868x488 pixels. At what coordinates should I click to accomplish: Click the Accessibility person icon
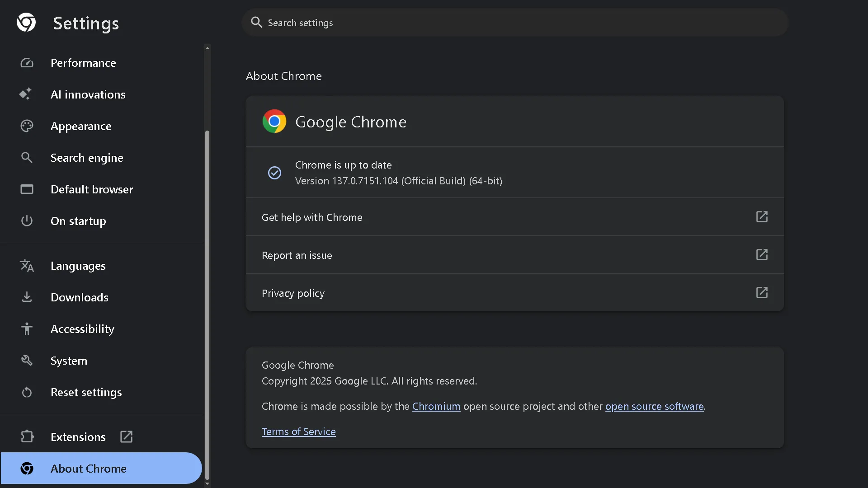(27, 328)
